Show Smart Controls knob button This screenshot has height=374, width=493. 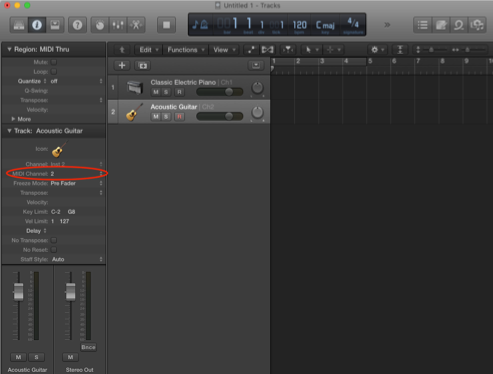(100, 25)
